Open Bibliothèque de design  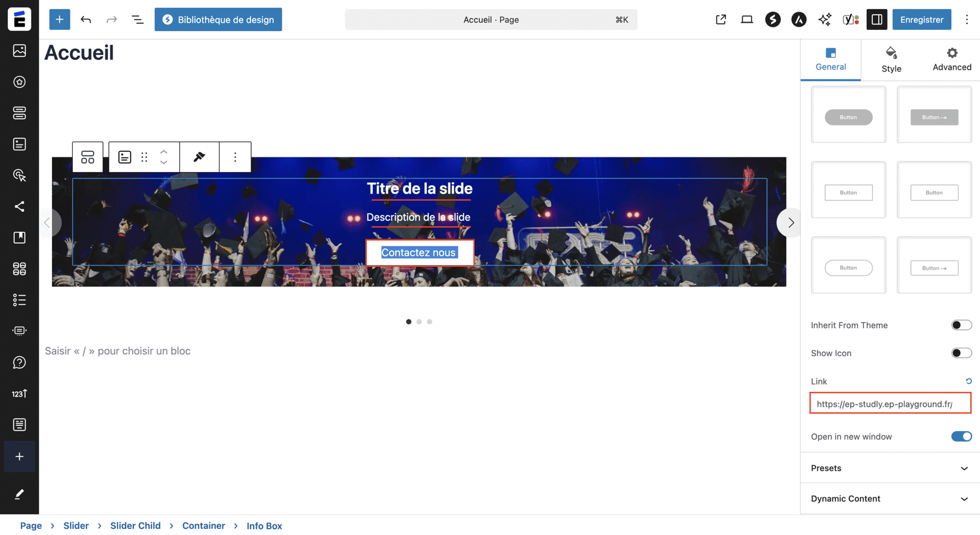(218, 20)
